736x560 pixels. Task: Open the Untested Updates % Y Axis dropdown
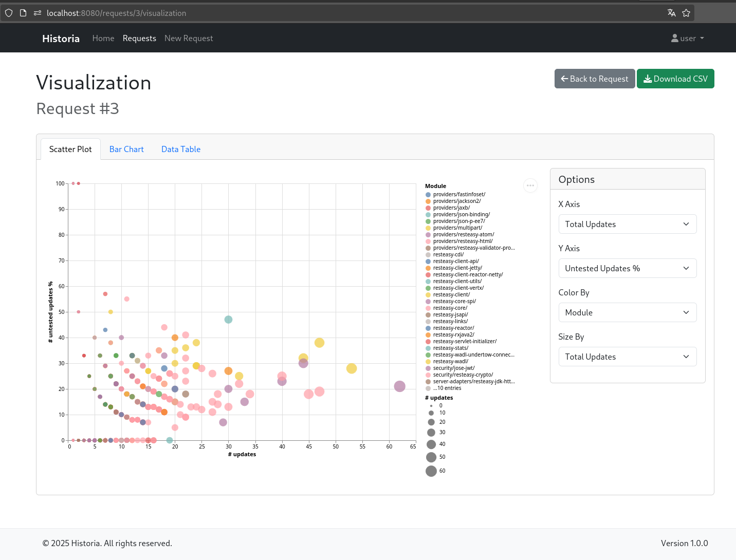click(627, 268)
